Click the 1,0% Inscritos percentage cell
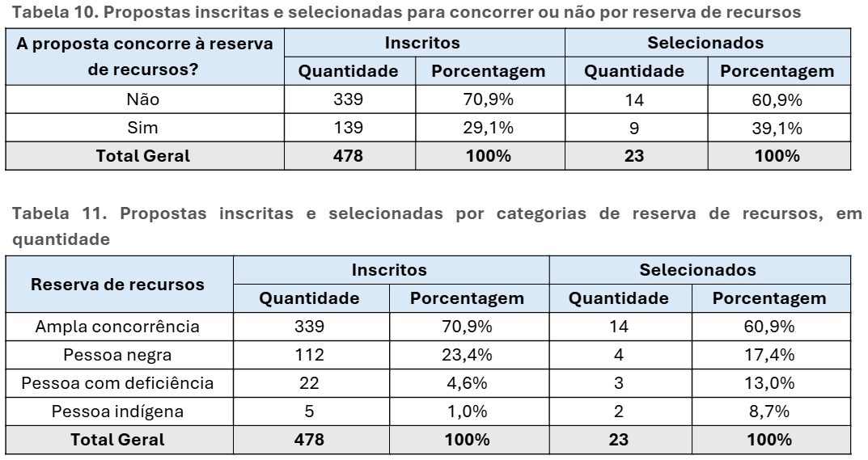Viewport: 868px width, 460px height. pyautogui.click(x=468, y=411)
